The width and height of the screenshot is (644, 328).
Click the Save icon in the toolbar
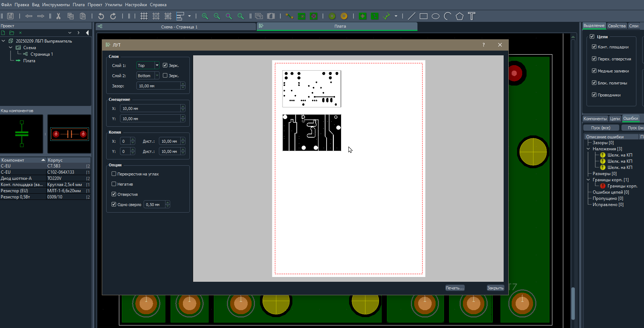coord(10,16)
